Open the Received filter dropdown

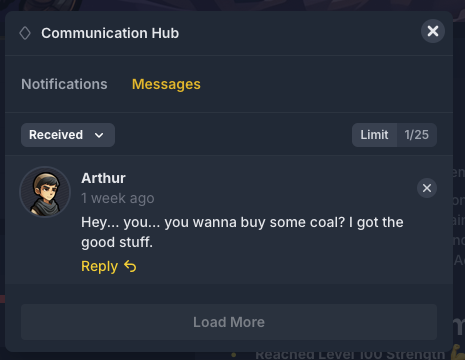68,135
